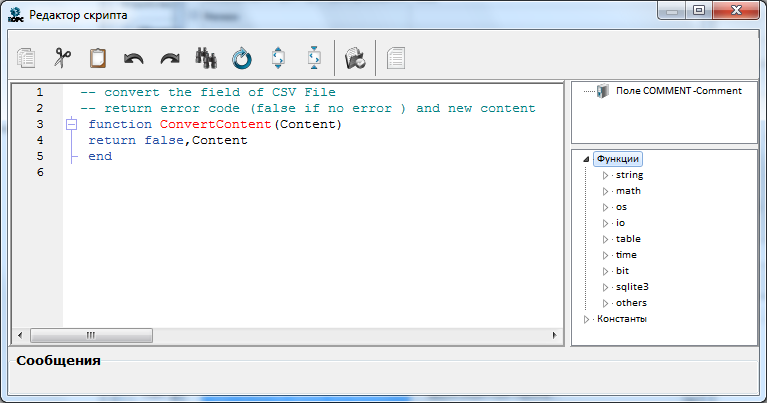Select Поле COMMENT -Comment entry
This screenshot has width=767, height=403.
[x=678, y=91]
